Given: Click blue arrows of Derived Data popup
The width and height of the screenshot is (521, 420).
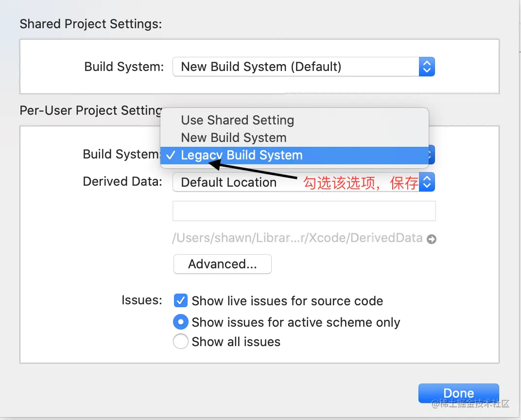Looking at the screenshot, I should pyautogui.click(x=427, y=182).
